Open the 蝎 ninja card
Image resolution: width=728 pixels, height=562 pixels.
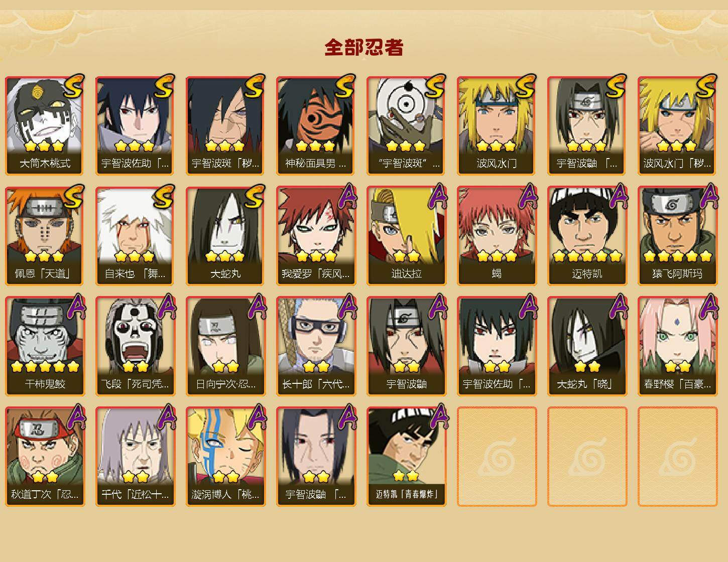click(497, 236)
